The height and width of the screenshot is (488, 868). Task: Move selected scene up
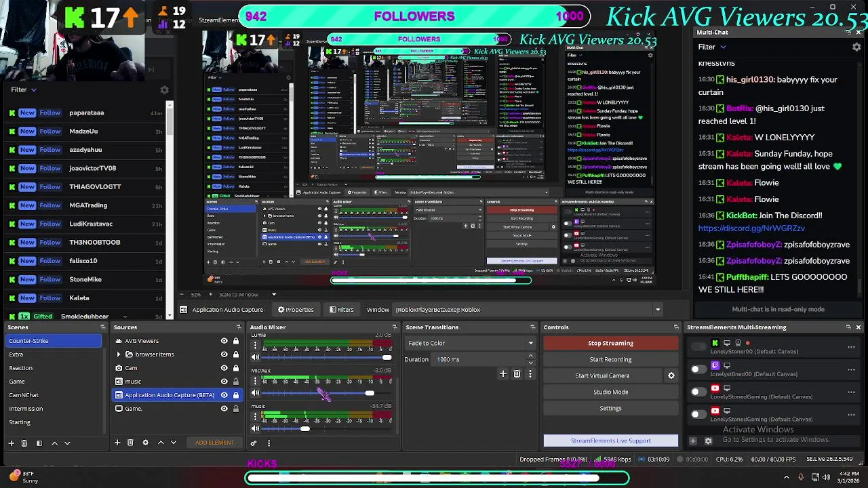point(54,443)
